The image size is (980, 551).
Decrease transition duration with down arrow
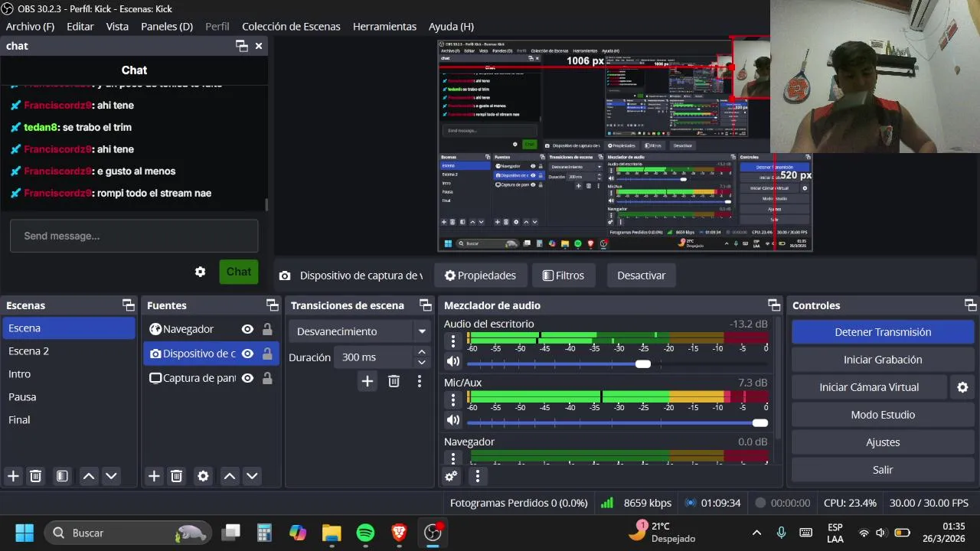click(x=422, y=363)
